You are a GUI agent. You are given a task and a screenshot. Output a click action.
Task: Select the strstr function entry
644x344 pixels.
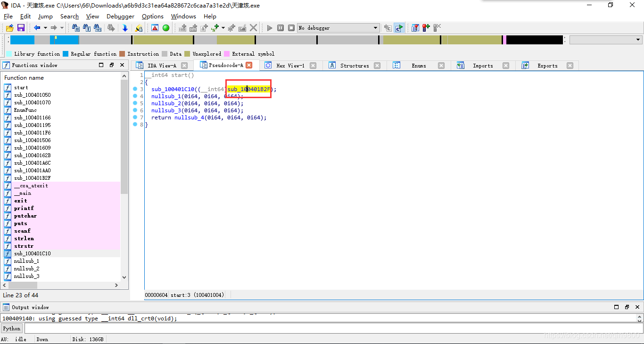pyautogui.click(x=24, y=246)
